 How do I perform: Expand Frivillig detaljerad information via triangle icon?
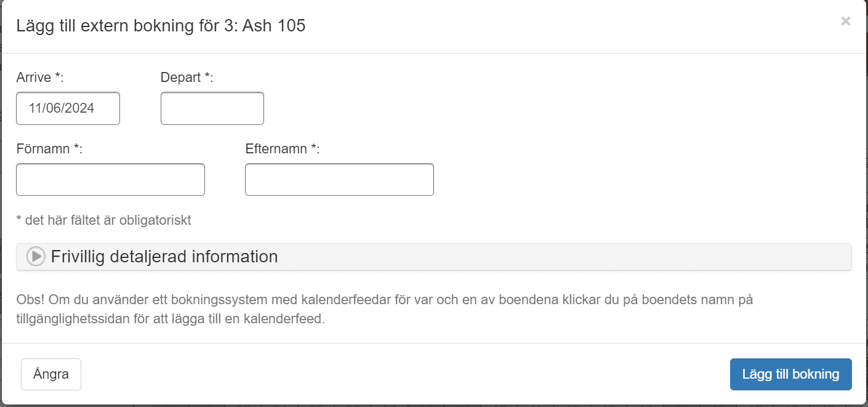pos(36,256)
